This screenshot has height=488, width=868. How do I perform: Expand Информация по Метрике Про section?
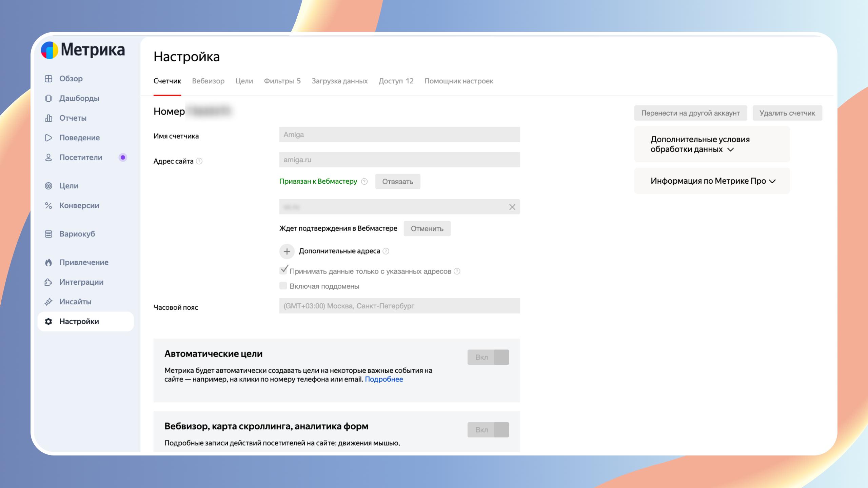pos(712,181)
